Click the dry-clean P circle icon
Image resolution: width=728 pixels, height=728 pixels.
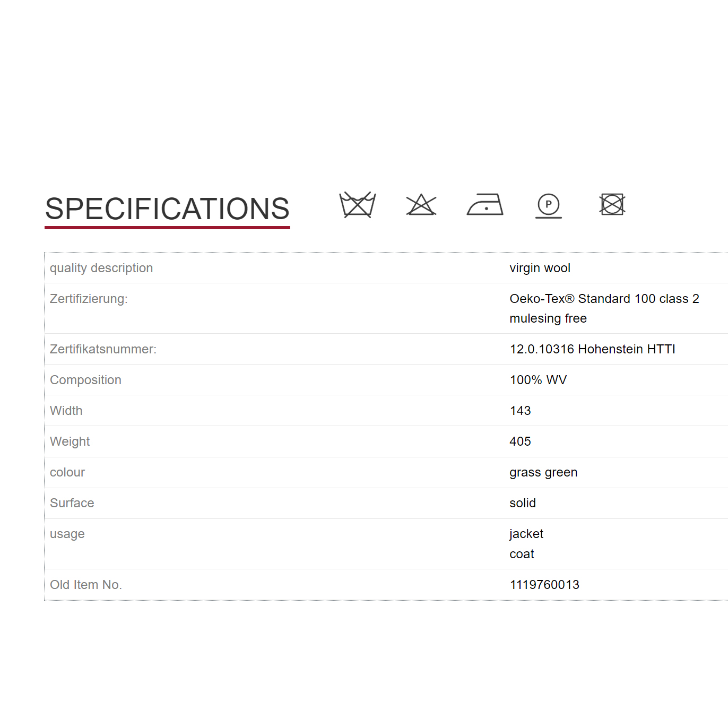click(549, 205)
